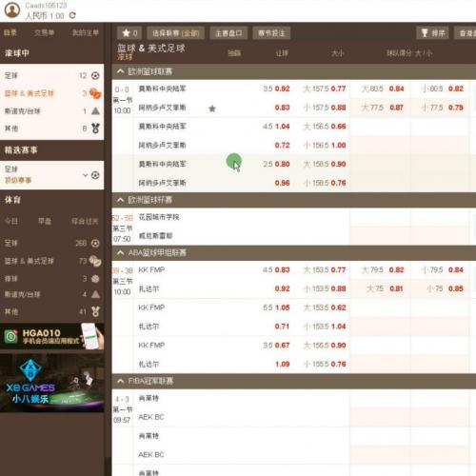Open favorites star counter

[129, 33]
